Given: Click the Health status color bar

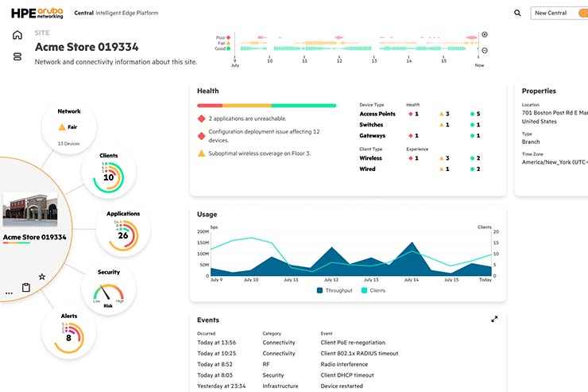Looking at the screenshot, I should (x=266, y=105).
